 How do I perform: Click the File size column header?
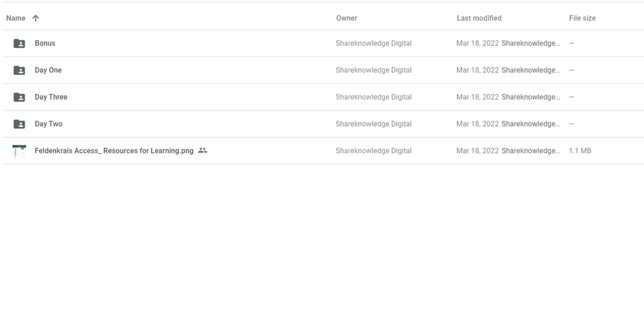click(x=582, y=18)
